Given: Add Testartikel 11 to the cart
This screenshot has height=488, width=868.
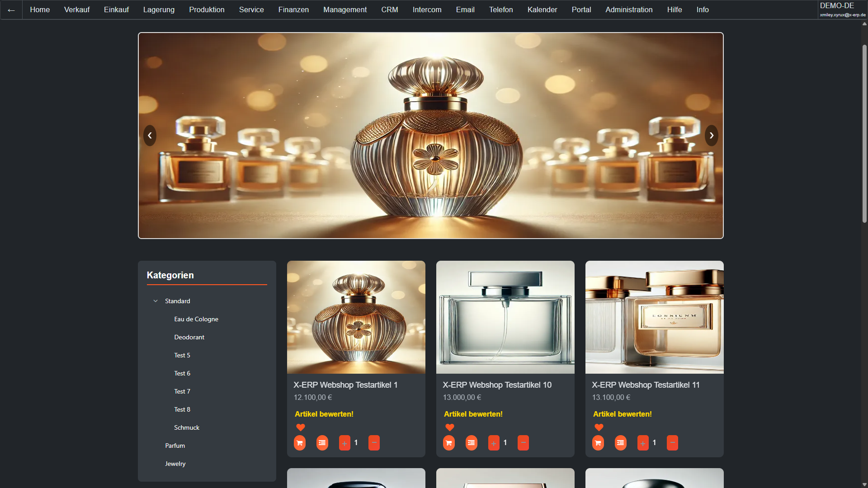Looking at the screenshot, I should pos(598,443).
